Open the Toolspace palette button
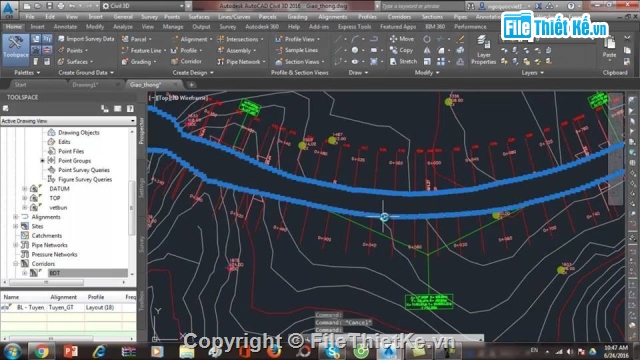Screen dimensions: 640x360 coord(16,49)
